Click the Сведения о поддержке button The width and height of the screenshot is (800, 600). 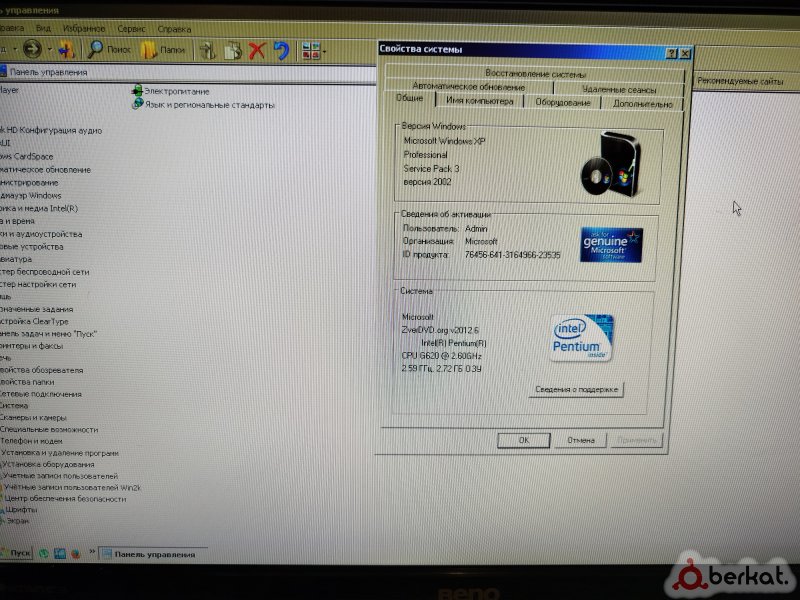tap(576, 389)
